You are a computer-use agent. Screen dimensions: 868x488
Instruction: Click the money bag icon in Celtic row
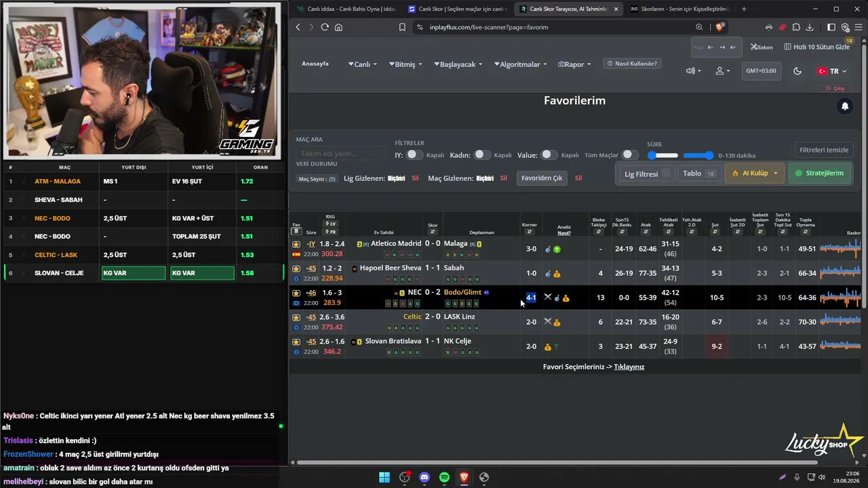pos(557,323)
